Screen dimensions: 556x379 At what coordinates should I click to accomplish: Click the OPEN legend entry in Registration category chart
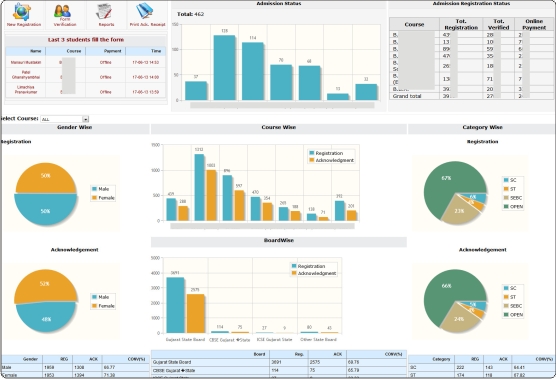coord(513,207)
